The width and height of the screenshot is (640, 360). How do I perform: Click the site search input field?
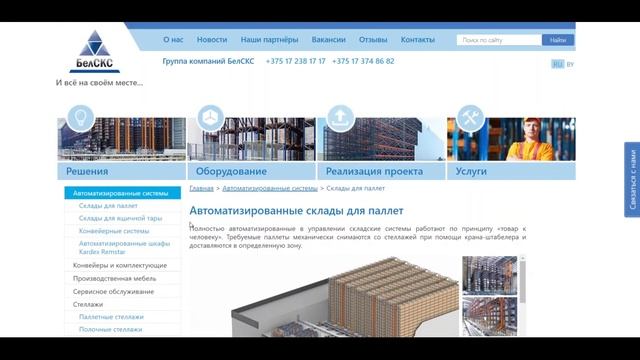[x=499, y=40]
